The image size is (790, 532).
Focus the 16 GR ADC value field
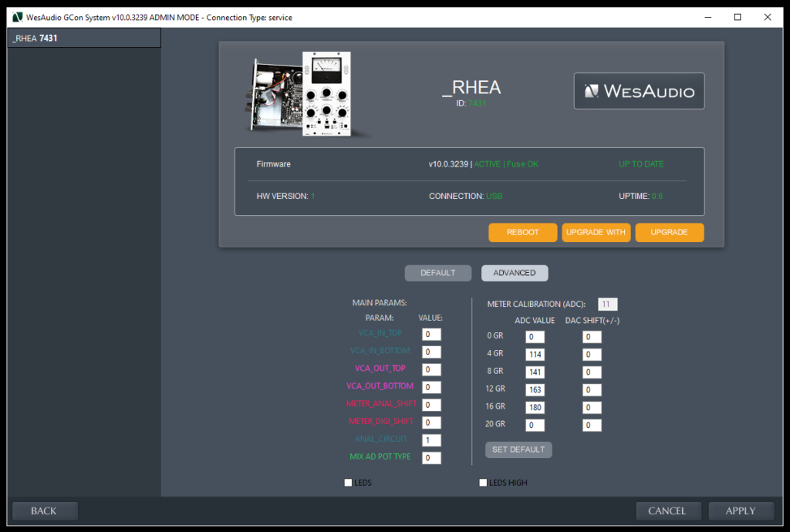click(535, 407)
